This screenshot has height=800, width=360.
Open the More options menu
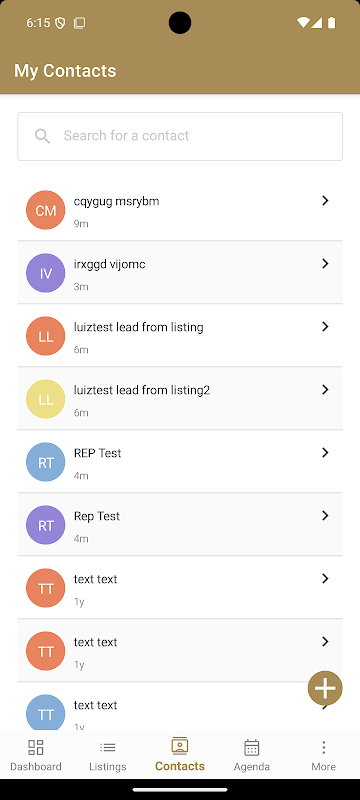(323, 755)
